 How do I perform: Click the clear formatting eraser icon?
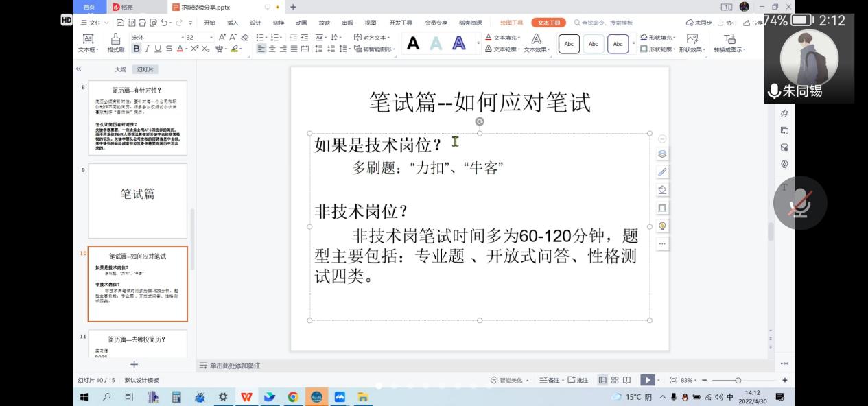(245, 38)
